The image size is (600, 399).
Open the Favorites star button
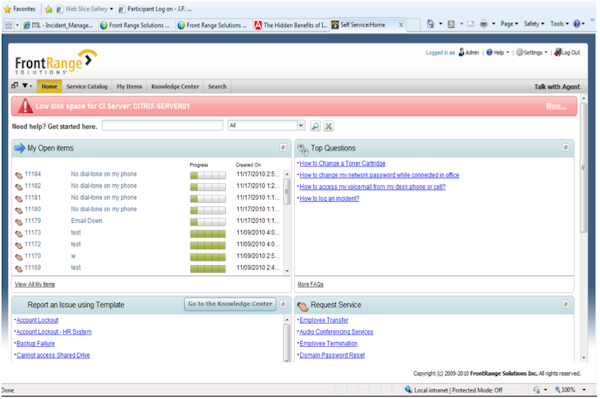19,9
